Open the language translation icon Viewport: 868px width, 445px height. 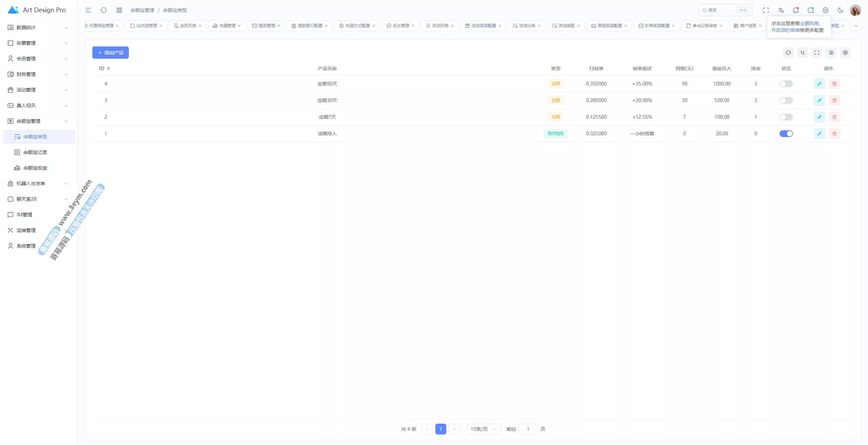tap(781, 10)
